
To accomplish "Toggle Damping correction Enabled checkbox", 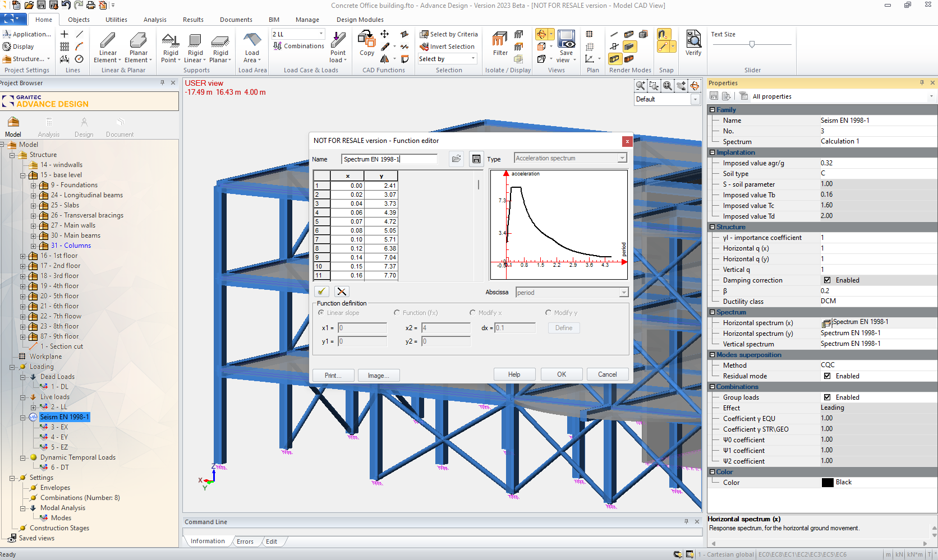I will (x=827, y=280).
